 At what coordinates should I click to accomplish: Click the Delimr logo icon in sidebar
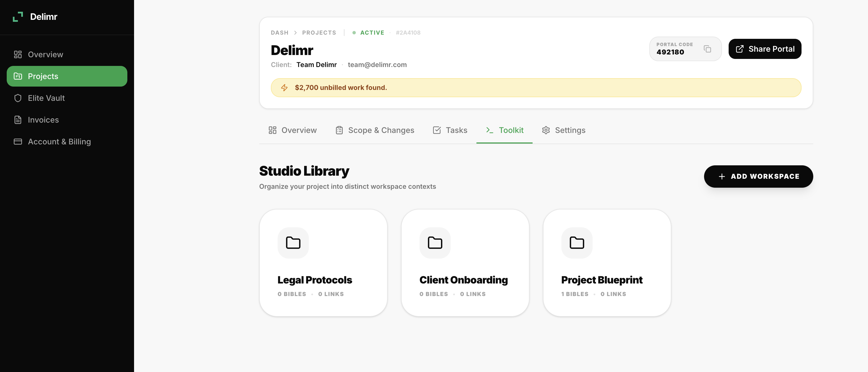(18, 17)
